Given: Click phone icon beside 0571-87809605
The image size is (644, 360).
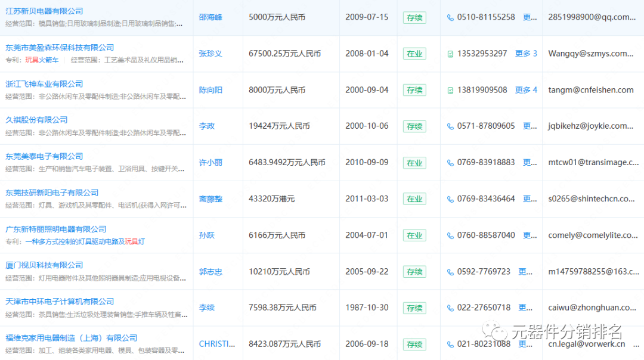Looking at the screenshot, I should pos(450,126).
